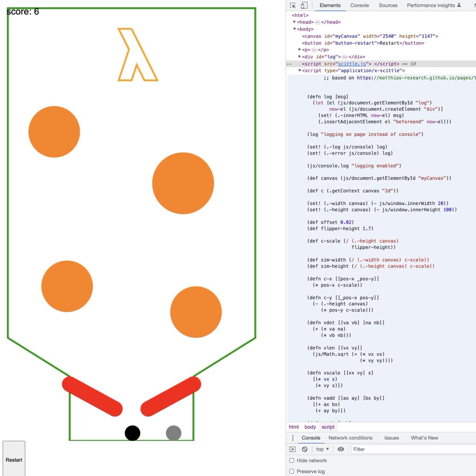Screen dimensions: 476x476
Task: Collapse the body element node
Action: (295, 29)
